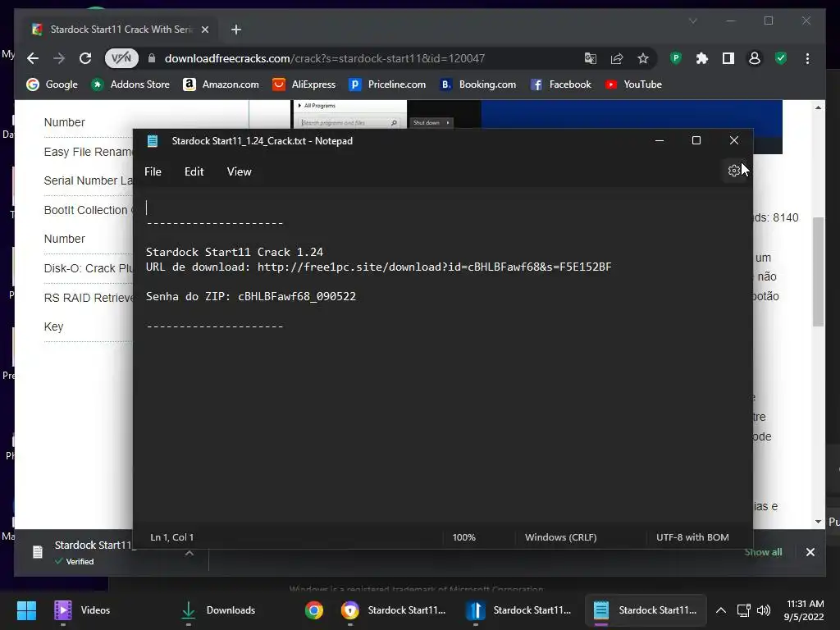This screenshot has width=840, height=630.
Task: Share this page icon in Chrome
Action: (x=617, y=58)
